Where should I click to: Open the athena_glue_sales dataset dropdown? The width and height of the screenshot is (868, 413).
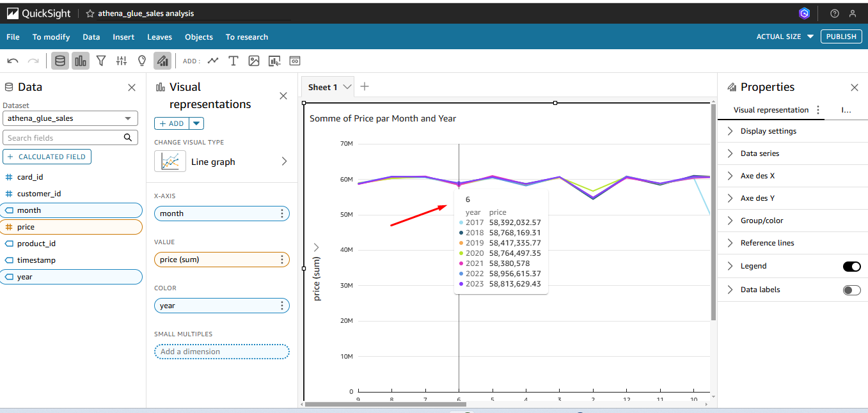tap(70, 118)
